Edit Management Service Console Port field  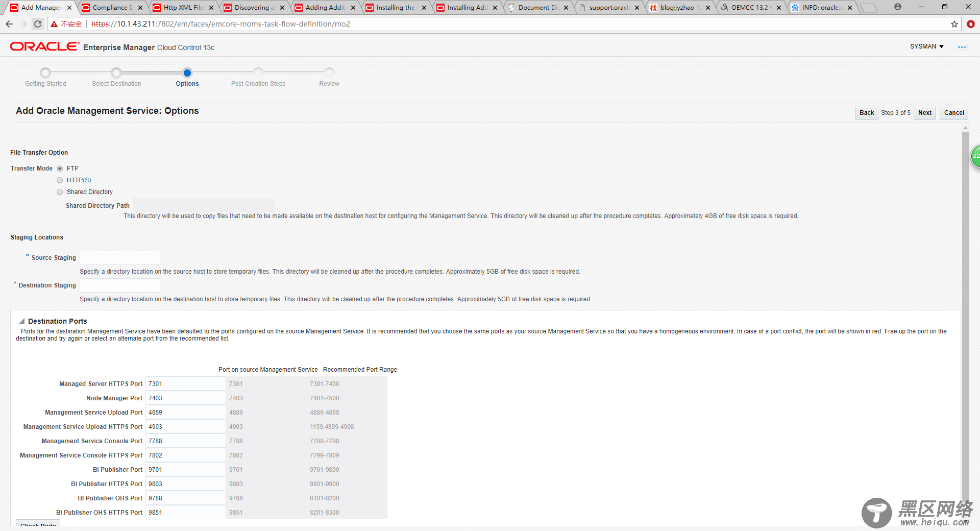point(186,441)
